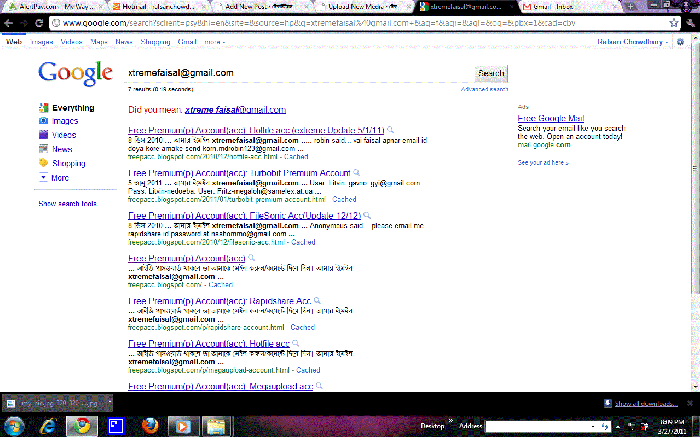Viewport: 700px width, 437px height.
Task: Click the Free Google Mail ad link
Action: (551, 118)
